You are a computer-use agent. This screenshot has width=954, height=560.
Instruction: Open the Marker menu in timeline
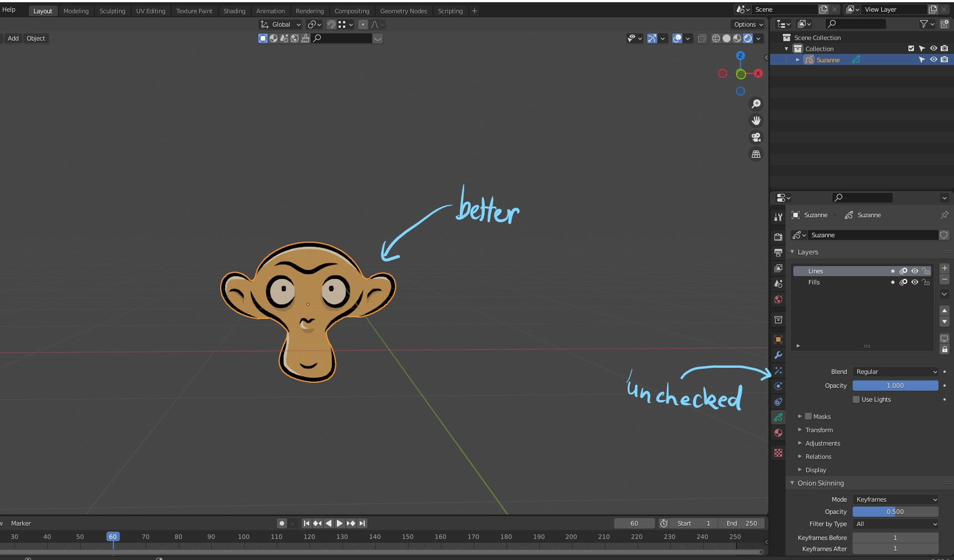21,523
